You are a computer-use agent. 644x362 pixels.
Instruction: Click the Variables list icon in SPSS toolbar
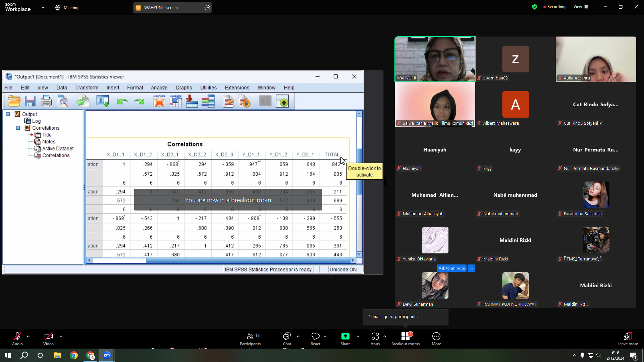208,101
